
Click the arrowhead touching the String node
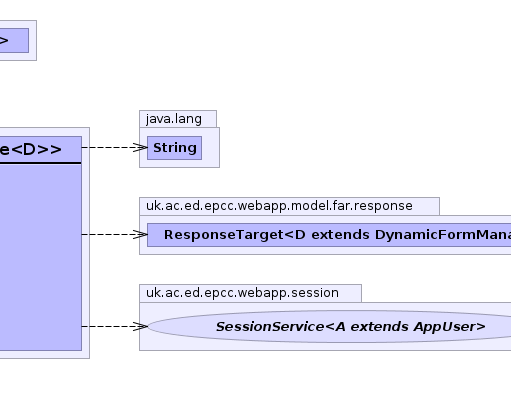tap(140, 148)
